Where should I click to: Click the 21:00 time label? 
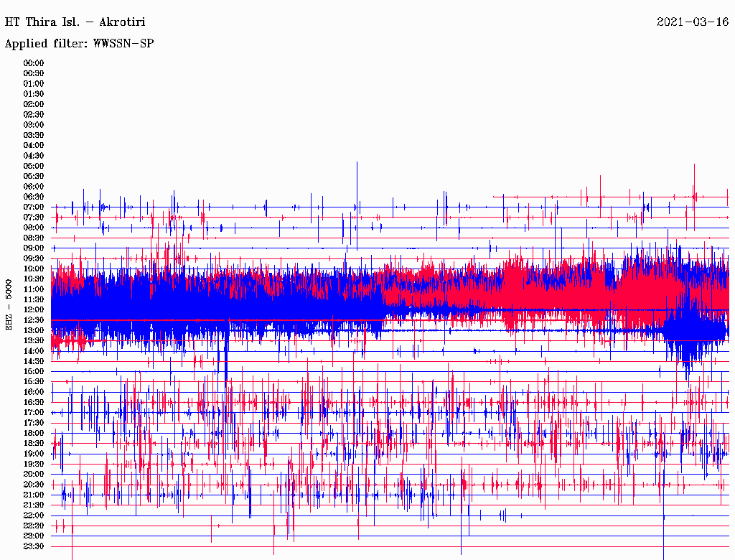pyautogui.click(x=34, y=495)
